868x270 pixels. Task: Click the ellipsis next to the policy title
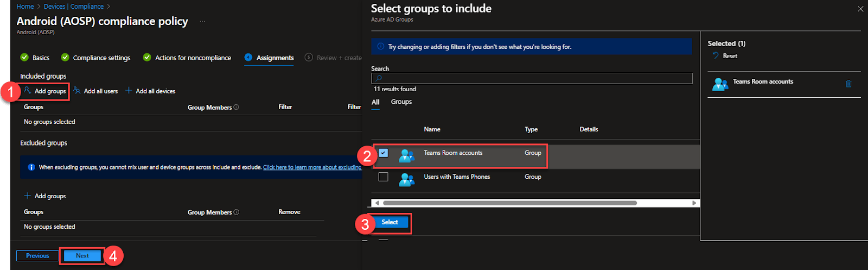202,22
